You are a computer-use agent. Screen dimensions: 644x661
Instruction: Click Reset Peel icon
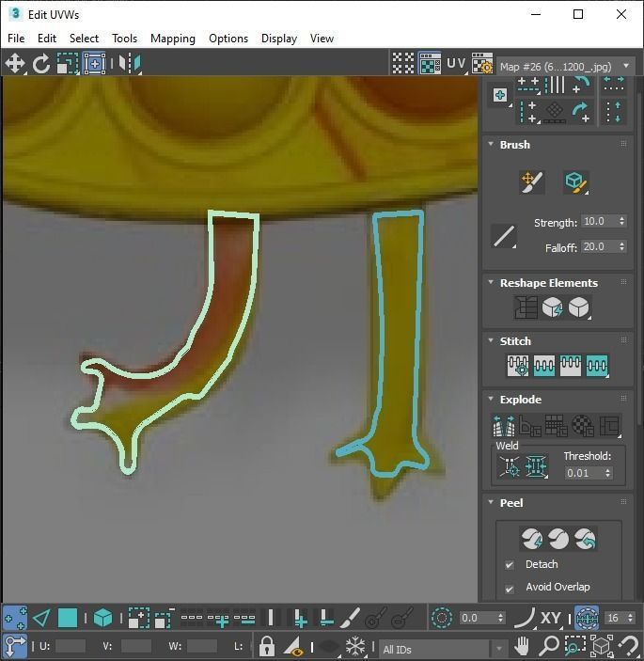click(x=586, y=539)
